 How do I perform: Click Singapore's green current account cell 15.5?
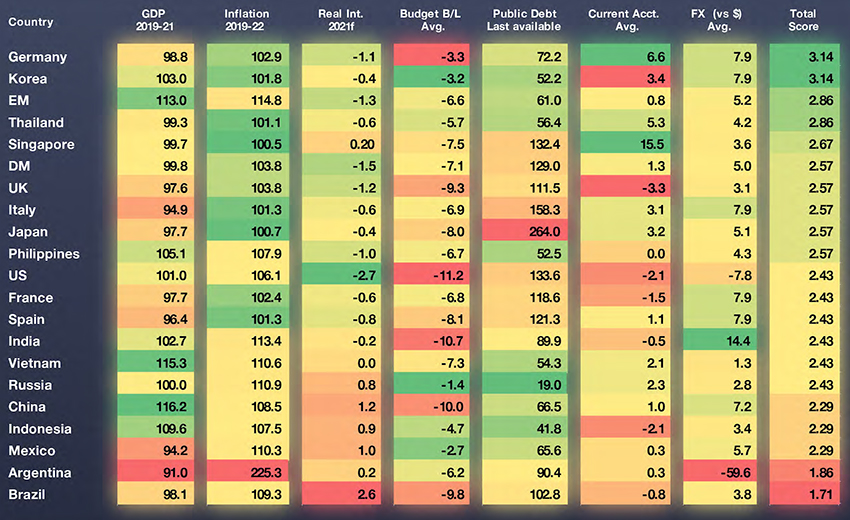click(x=621, y=145)
